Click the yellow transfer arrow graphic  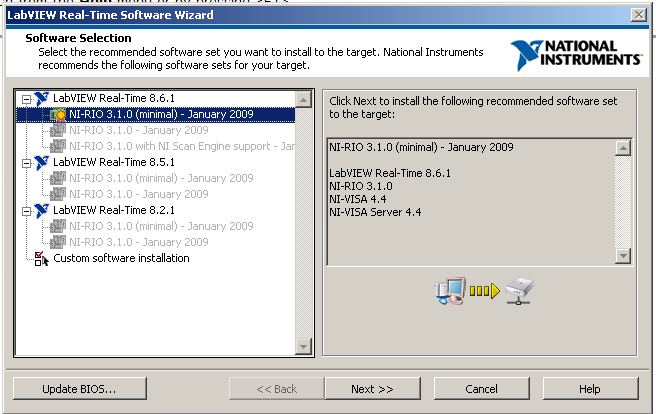(484, 291)
